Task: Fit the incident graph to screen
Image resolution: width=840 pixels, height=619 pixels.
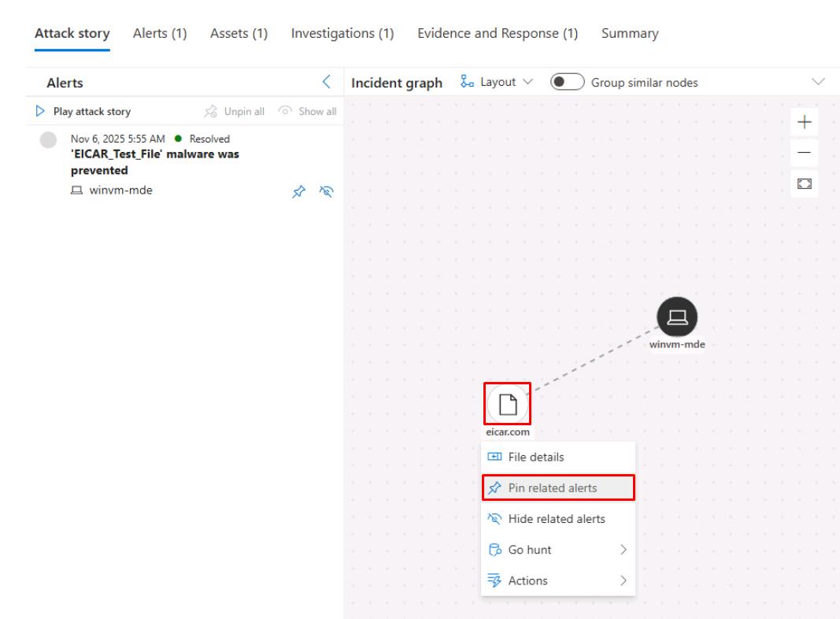Action: [x=804, y=184]
